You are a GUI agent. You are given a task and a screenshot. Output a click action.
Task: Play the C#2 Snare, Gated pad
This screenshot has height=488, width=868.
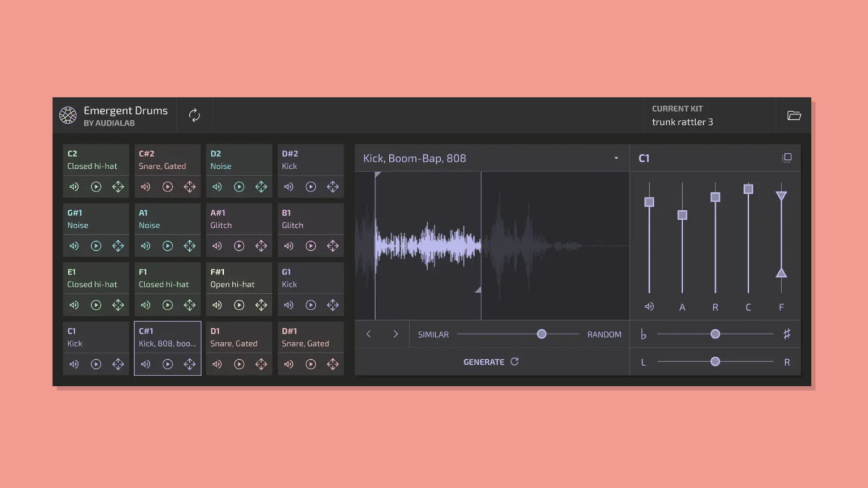[168, 187]
